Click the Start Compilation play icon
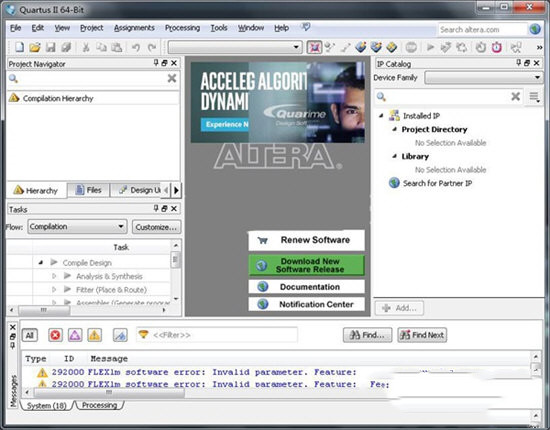This screenshot has height=430, width=550. pos(430,47)
